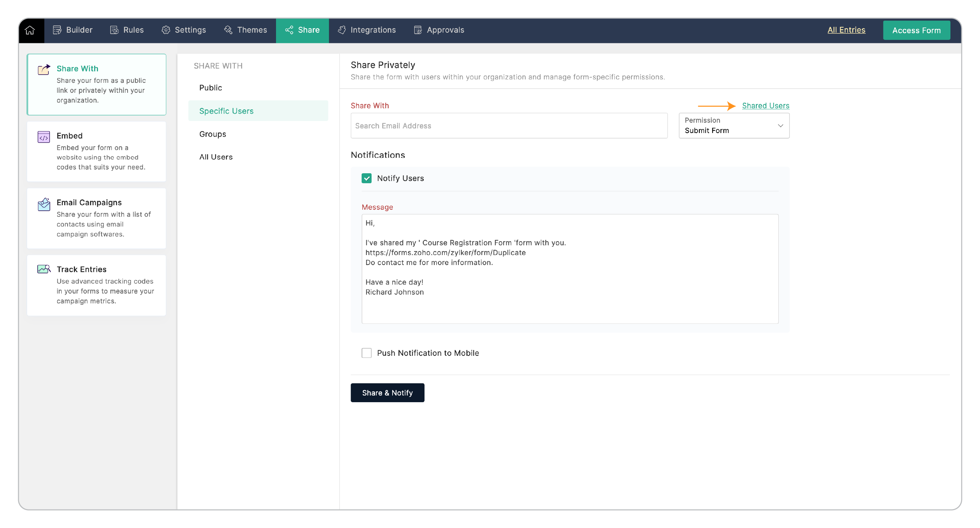This screenshot has height=528, width=980.
Task: Enable Push Notification to Mobile
Action: (366, 353)
